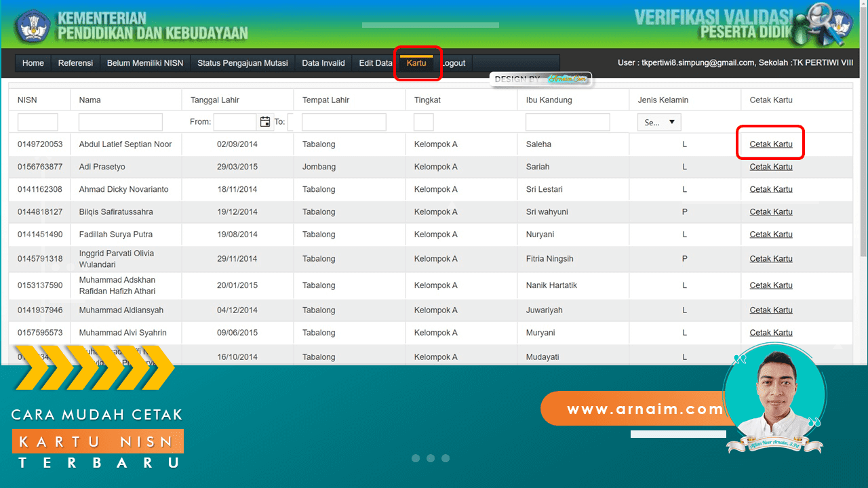Click the Logout menu item
The width and height of the screenshot is (868, 488).
[453, 63]
